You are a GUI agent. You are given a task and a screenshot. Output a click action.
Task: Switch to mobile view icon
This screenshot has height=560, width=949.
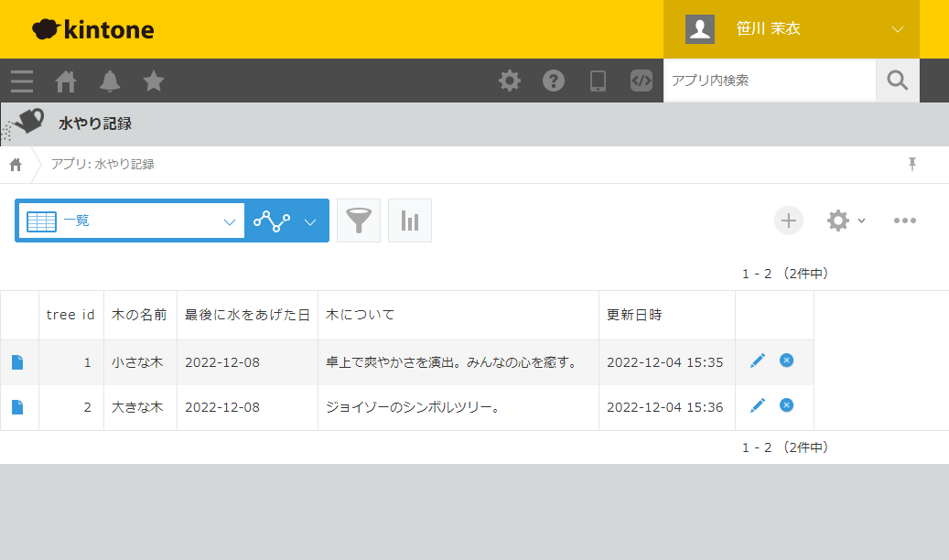pyautogui.click(x=598, y=81)
